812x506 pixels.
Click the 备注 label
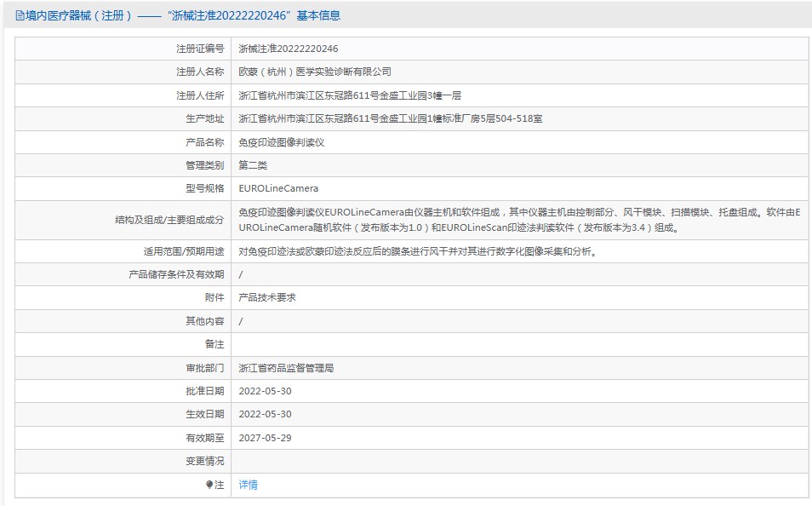214,344
